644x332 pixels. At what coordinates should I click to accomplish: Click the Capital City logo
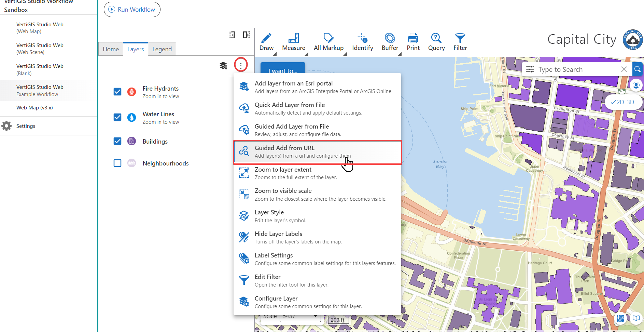click(x=632, y=40)
